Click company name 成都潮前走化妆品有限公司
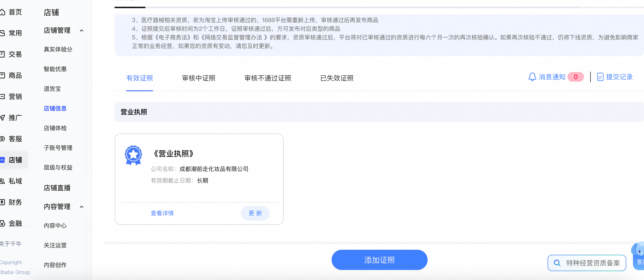Viewport: 644px width, 280px height. (x=214, y=169)
